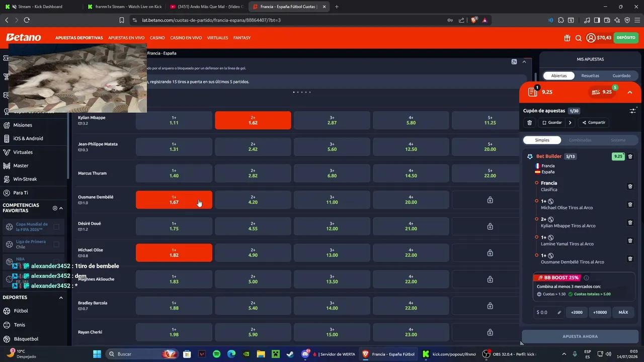The image size is (644, 362).
Task: Select the Simples bet type tab
Action: [x=542, y=140]
